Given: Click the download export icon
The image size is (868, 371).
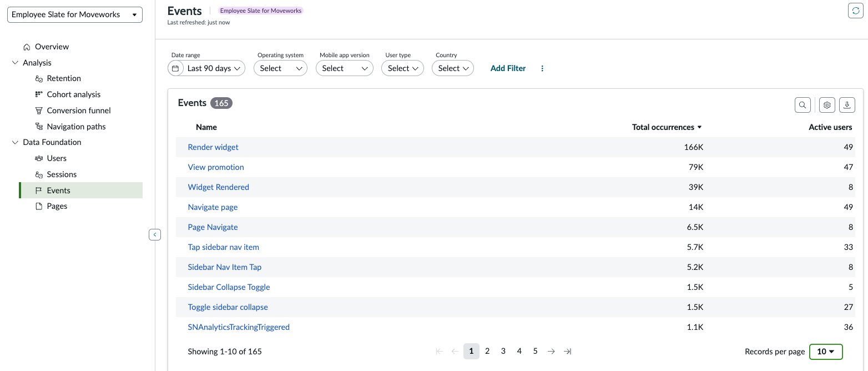Looking at the screenshot, I should [847, 104].
